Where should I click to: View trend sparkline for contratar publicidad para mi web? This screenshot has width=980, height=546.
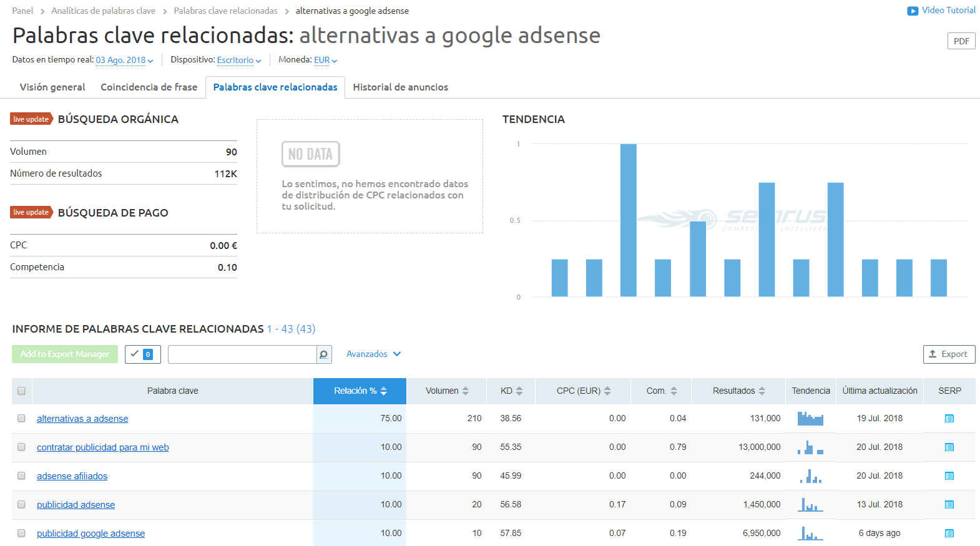pyautogui.click(x=810, y=447)
